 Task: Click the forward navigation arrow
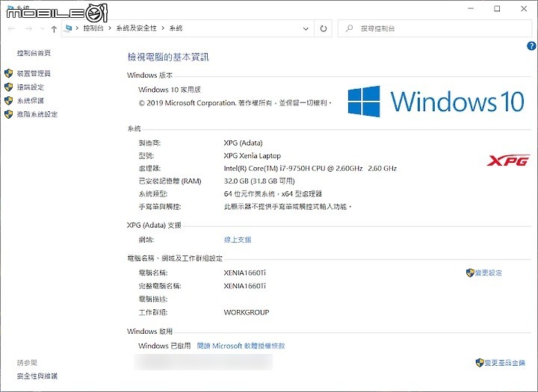point(29,28)
